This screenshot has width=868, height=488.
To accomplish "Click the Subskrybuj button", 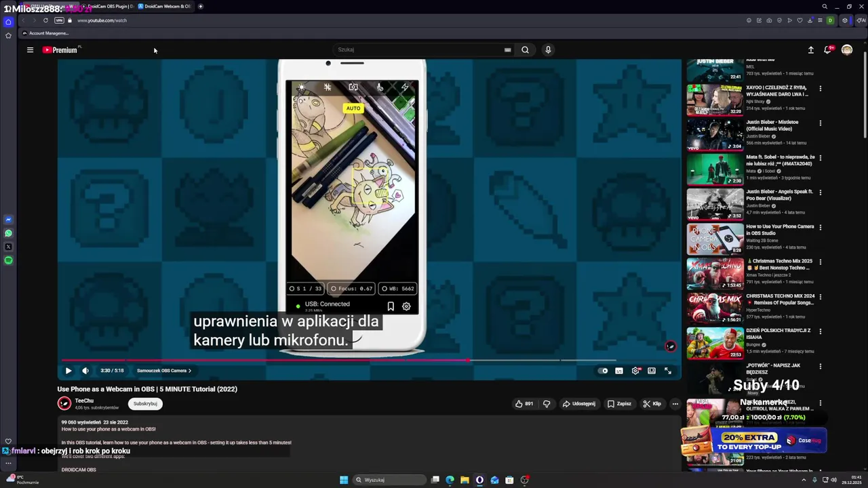I will pyautogui.click(x=145, y=403).
